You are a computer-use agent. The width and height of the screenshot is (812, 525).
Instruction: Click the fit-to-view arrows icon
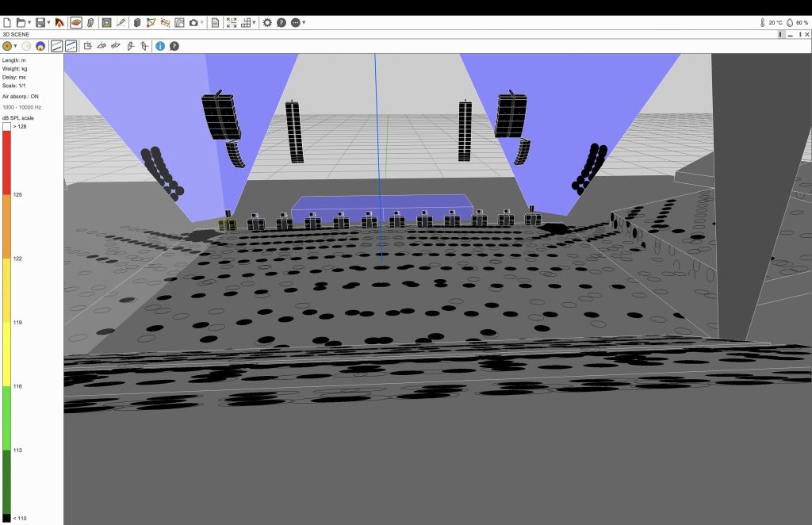232,23
